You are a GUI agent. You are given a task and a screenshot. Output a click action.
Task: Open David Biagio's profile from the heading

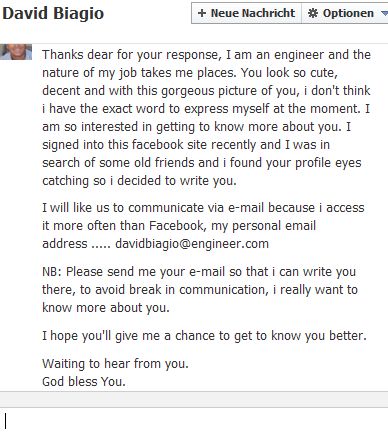[53, 13]
